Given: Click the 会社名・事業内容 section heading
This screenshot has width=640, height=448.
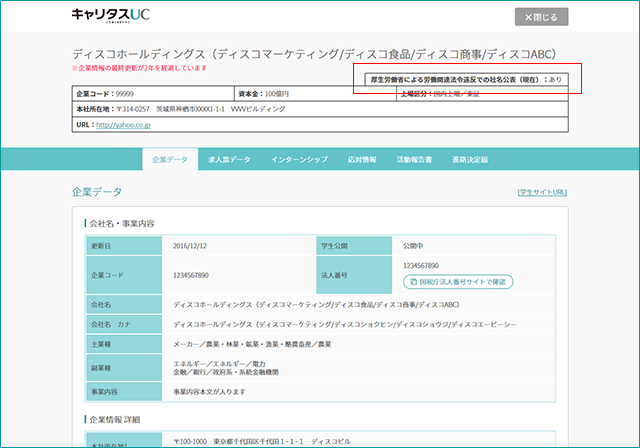Looking at the screenshot, I should 122,224.
